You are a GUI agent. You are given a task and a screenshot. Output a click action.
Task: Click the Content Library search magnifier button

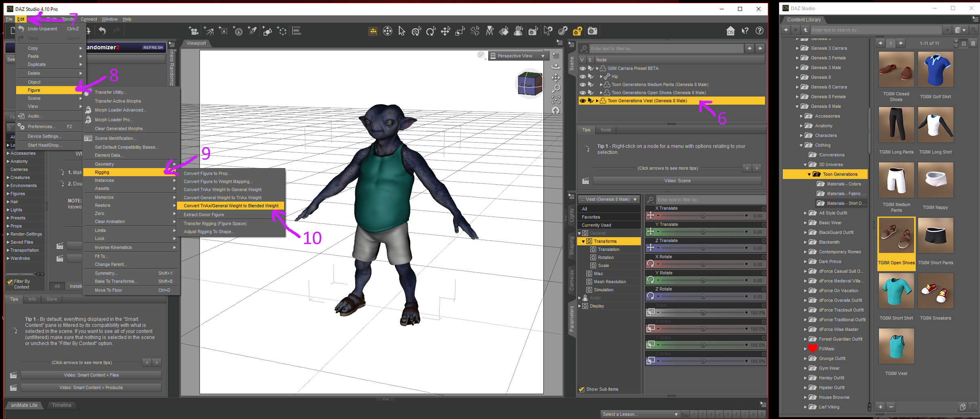pos(974,30)
